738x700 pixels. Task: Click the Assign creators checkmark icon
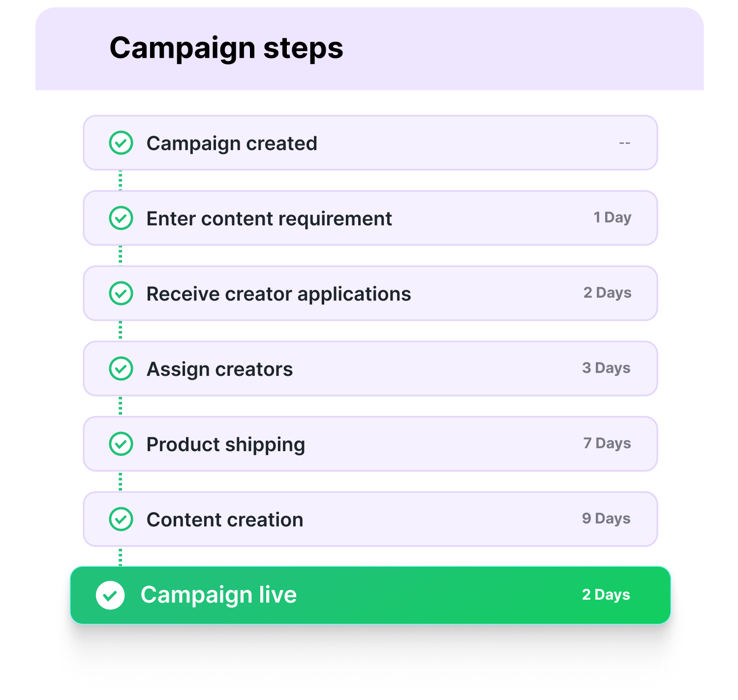(121, 369)
